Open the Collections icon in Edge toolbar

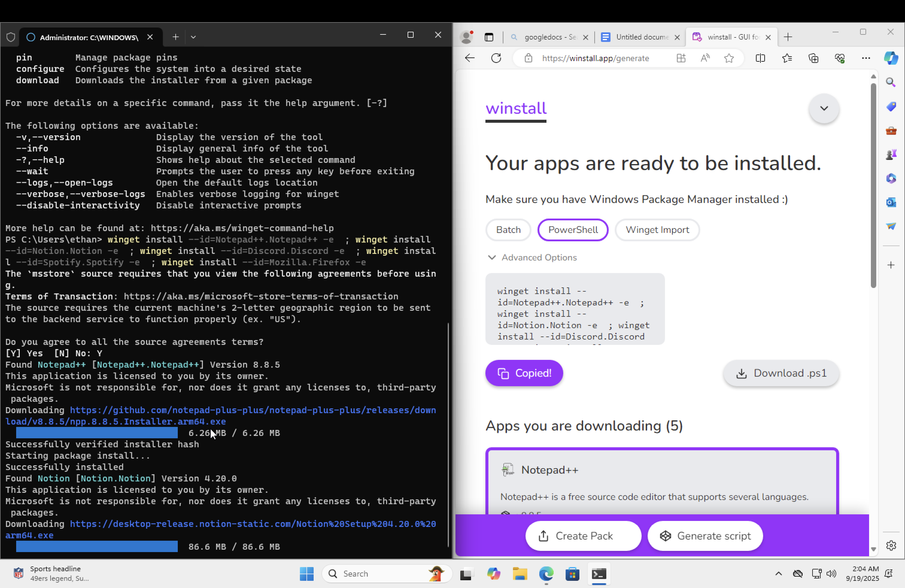coord(813,58)
